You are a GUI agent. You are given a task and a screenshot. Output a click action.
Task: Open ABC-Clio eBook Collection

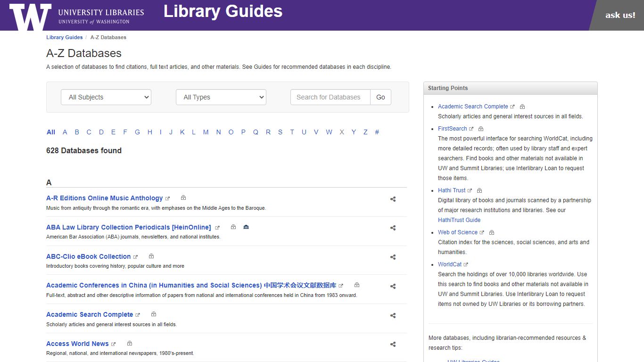89,256
